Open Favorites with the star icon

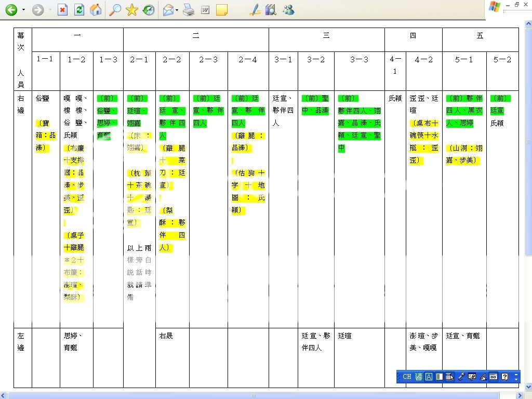[131, 10]
